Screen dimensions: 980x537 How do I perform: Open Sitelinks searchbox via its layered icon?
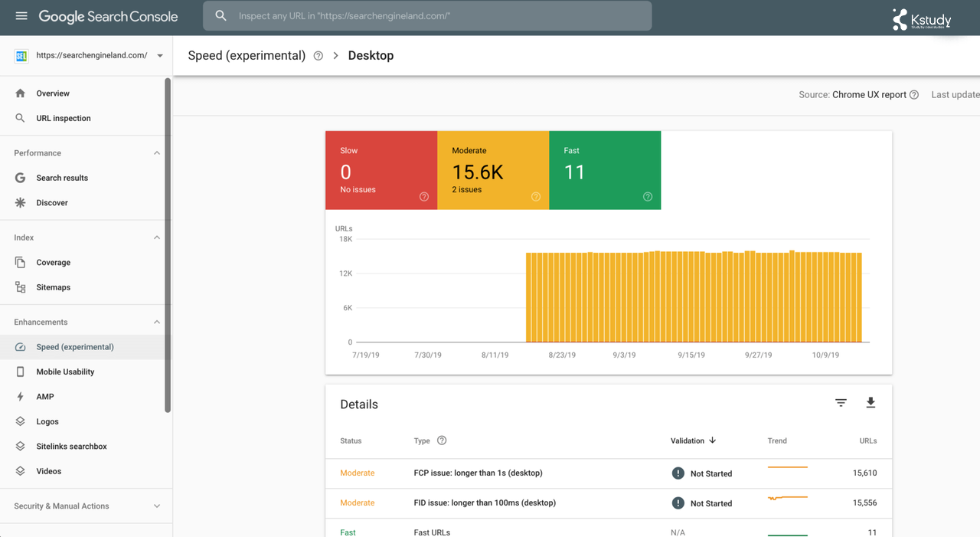point(21,446)
